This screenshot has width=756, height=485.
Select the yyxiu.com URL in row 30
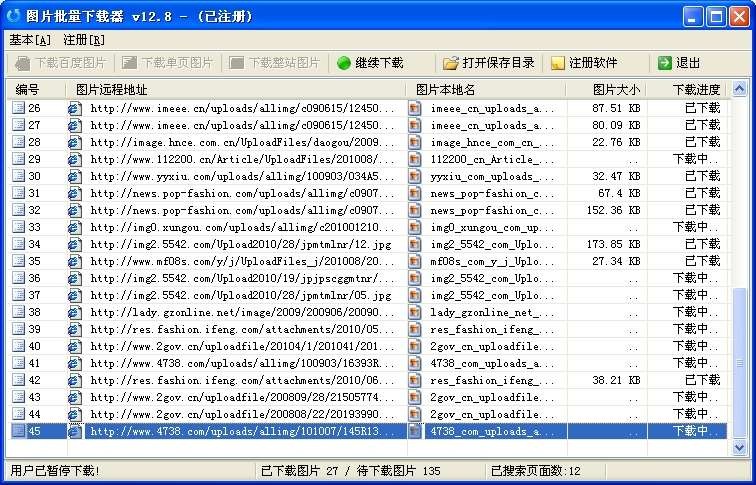(243, 176)
